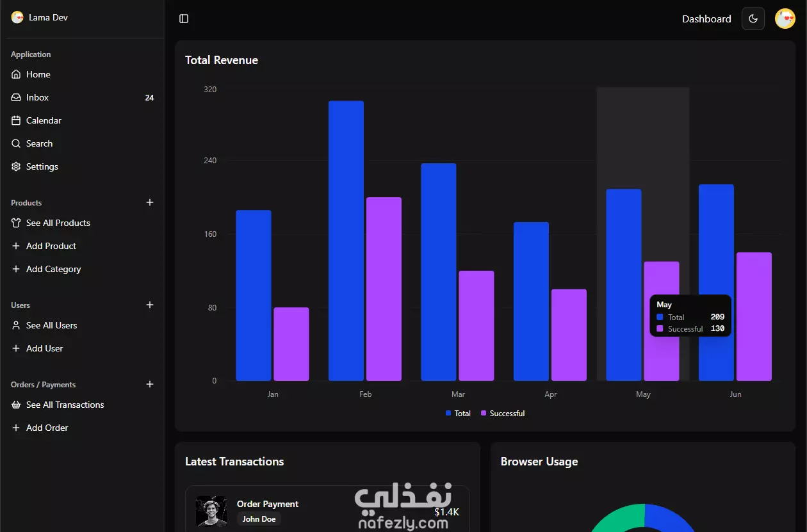Open the Calendar menu item
Screen dimensions: 807x532
coord(83,120)
